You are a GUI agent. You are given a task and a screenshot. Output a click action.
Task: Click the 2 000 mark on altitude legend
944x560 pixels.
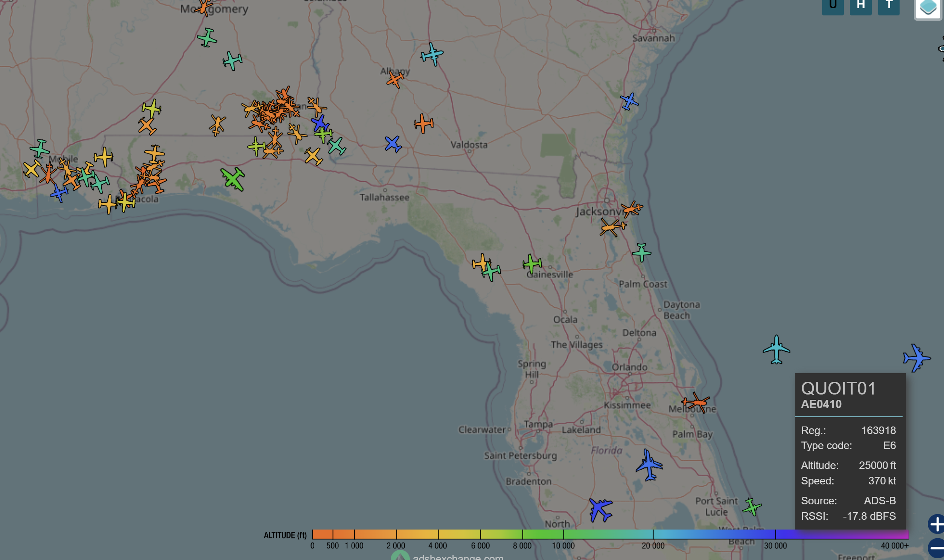[396, 546]
